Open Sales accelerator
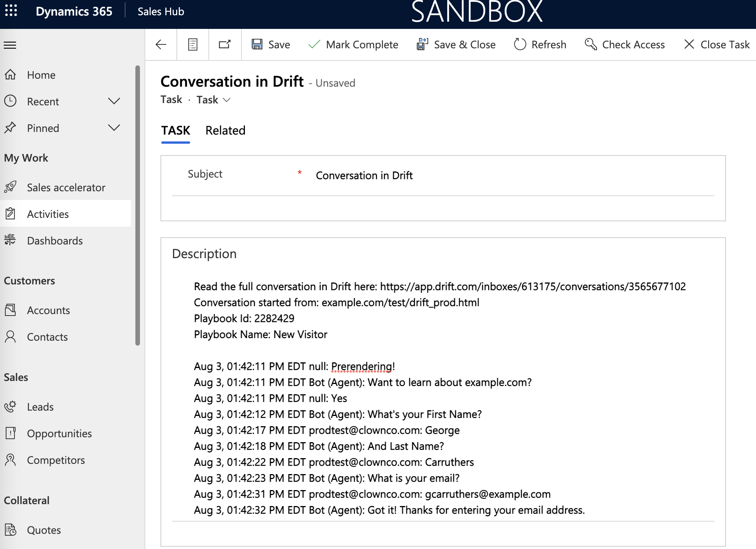Viewport: 756px width, 549px height. (x=65, y=187)
